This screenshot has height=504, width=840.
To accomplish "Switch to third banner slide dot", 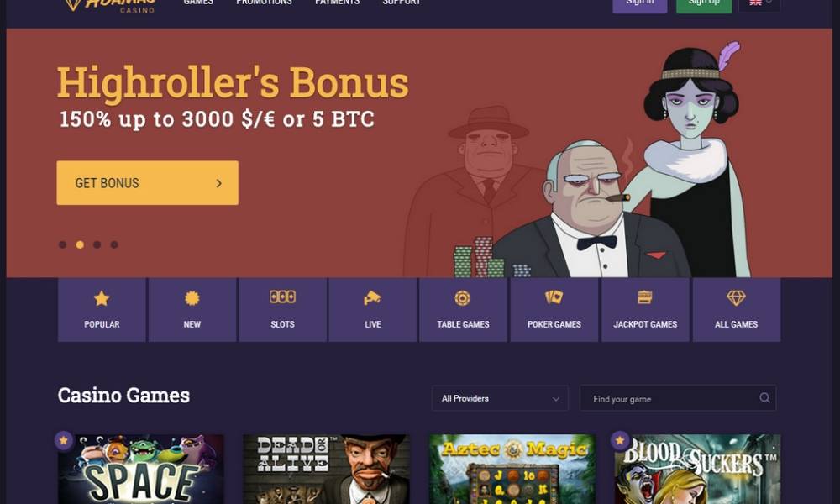I will [97, 244].
